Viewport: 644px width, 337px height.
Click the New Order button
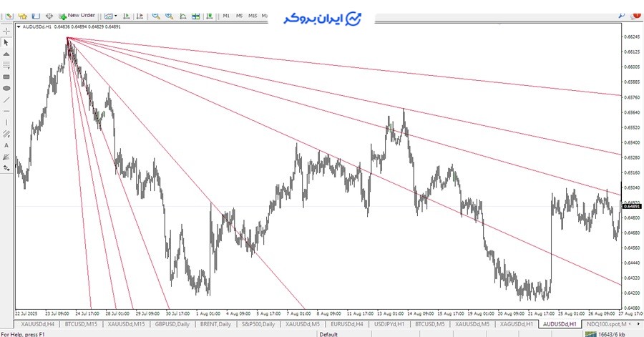(x=77, y=16)
